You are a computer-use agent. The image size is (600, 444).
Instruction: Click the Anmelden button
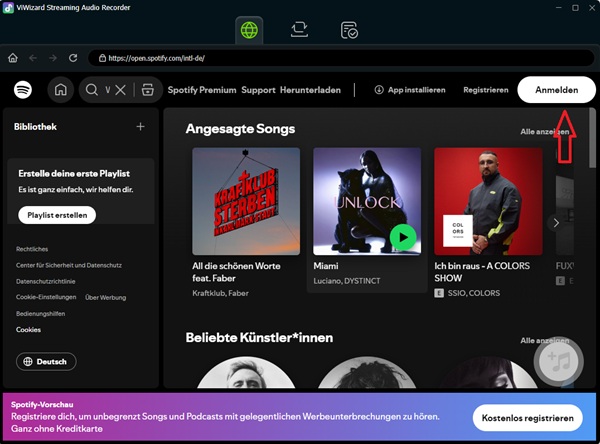click(556, 90)
